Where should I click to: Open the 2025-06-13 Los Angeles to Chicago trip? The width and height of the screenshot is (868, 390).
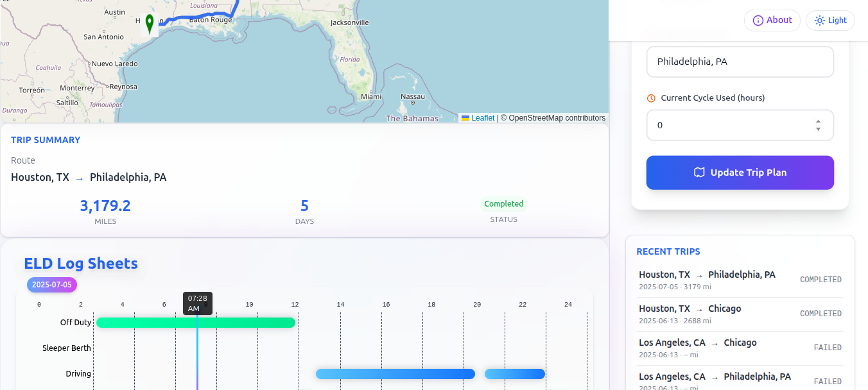coord(740,348)
